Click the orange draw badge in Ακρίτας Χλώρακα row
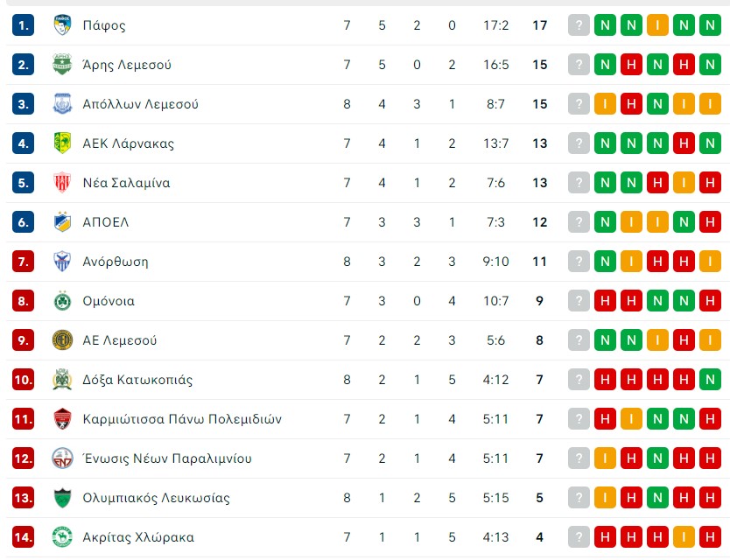Image resolution: width=730 pixels, height=560 pixels. pyautogui.click(x=684, y=537)
